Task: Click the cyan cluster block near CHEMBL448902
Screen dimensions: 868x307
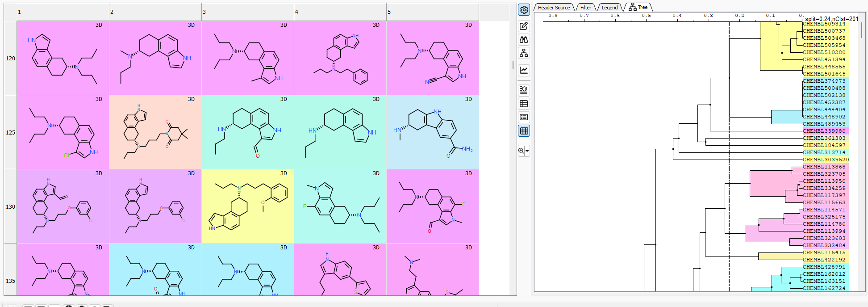Action: click(x=786, y=117)
